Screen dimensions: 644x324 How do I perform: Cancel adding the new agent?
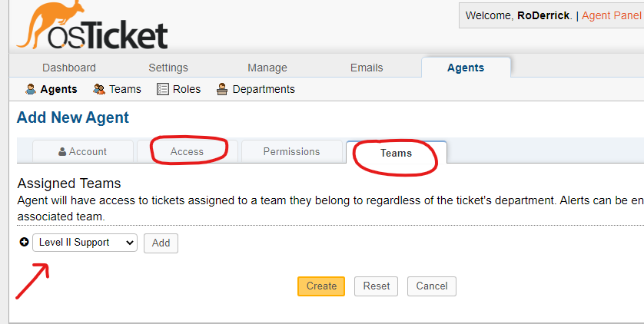(x=432, y=286)
